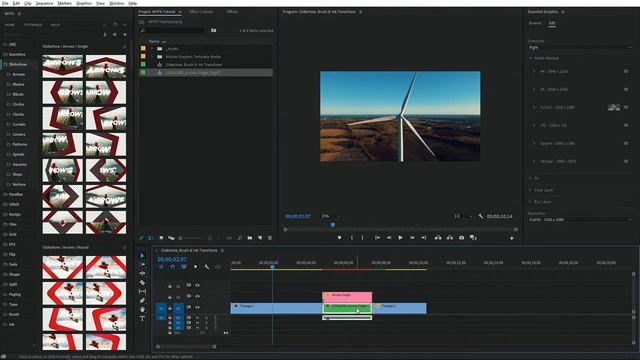Open TUTORIALS tab in AtomX panel
The height and width of the screenshot is (360, 640).
33,25
